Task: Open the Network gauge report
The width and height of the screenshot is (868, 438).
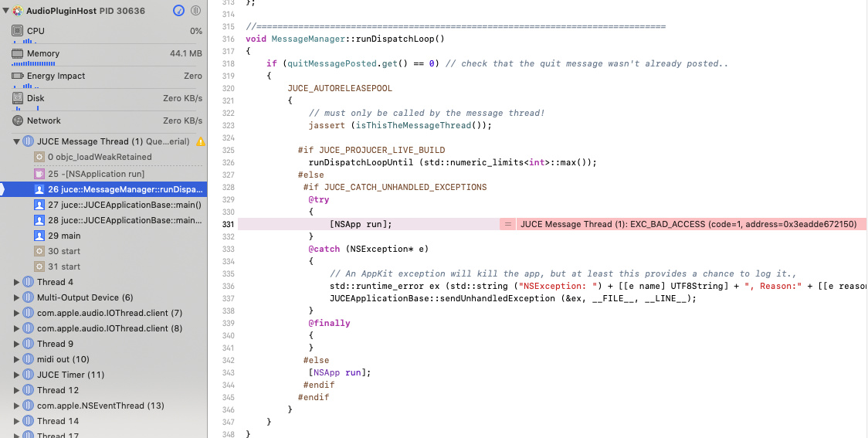Action: (107, 121)
